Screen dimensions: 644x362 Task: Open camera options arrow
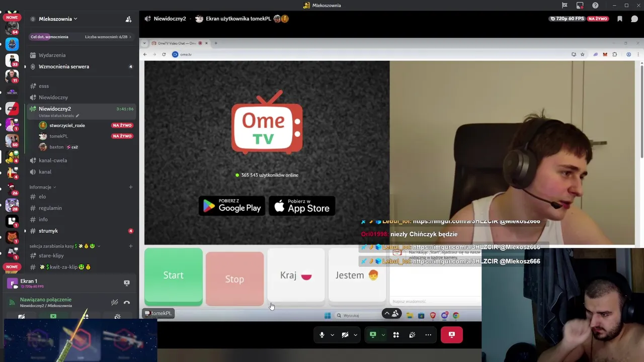[x=355, y=335]
